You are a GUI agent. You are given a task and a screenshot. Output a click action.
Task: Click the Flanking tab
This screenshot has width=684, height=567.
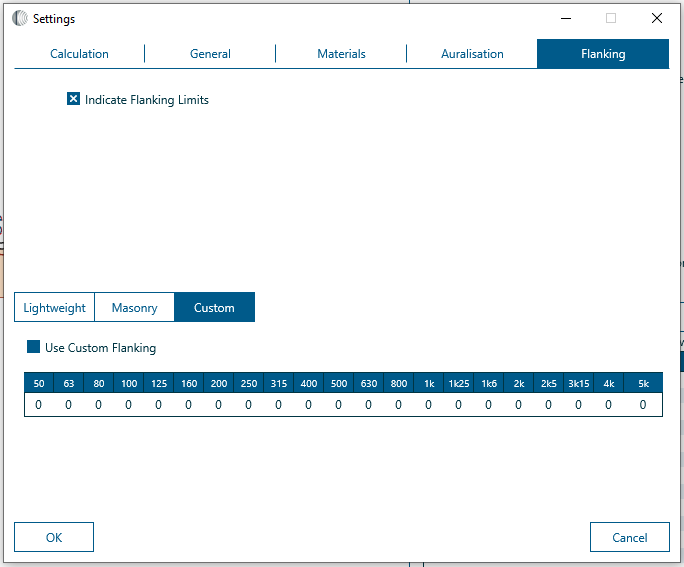[603, 54]
